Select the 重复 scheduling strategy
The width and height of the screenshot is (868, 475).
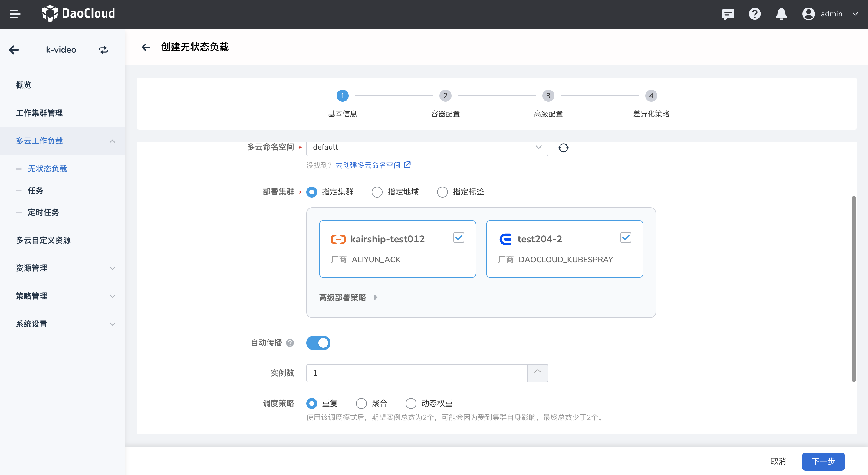point(312,403)
